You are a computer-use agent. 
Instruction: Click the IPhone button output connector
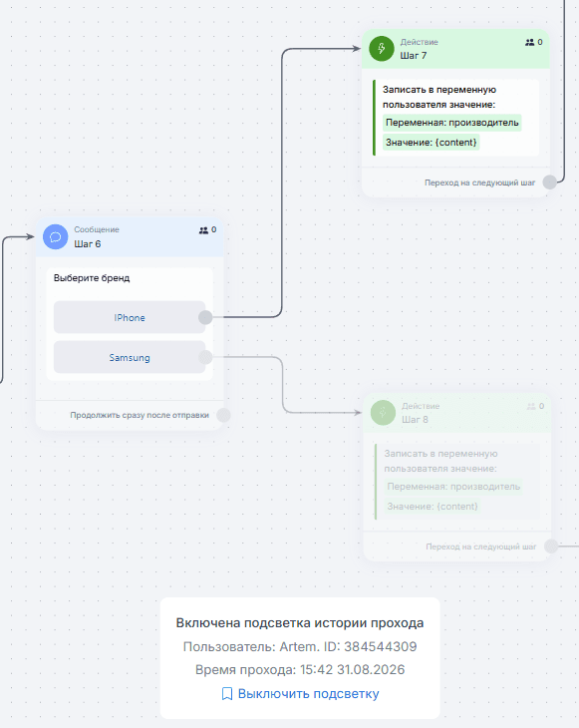[x=205, y=317]
